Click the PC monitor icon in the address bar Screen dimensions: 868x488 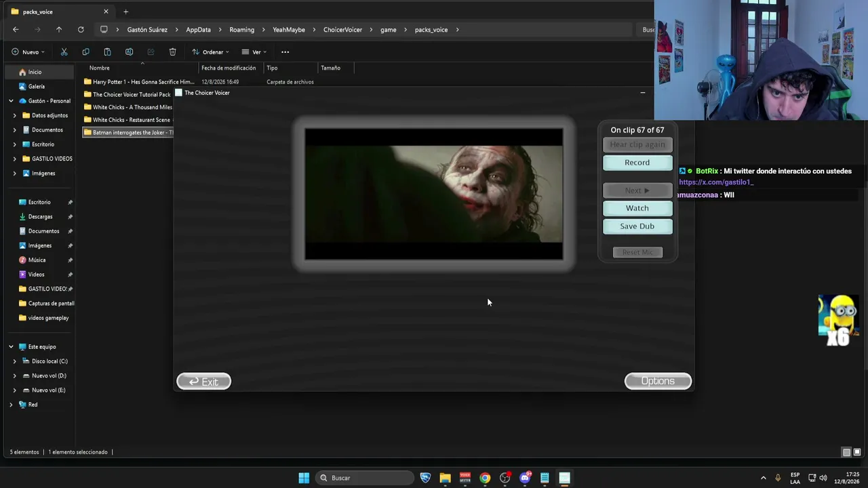(104, 30)
